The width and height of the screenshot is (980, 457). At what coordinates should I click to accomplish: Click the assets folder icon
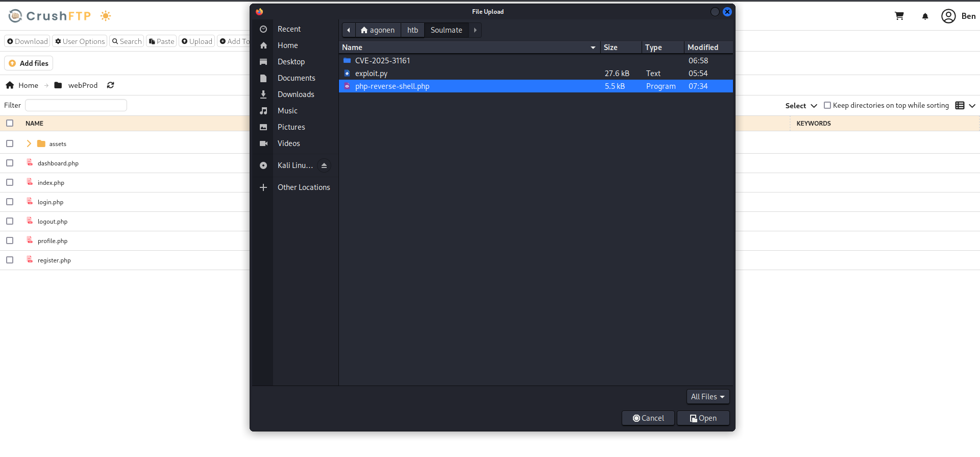tap(41, 143)
